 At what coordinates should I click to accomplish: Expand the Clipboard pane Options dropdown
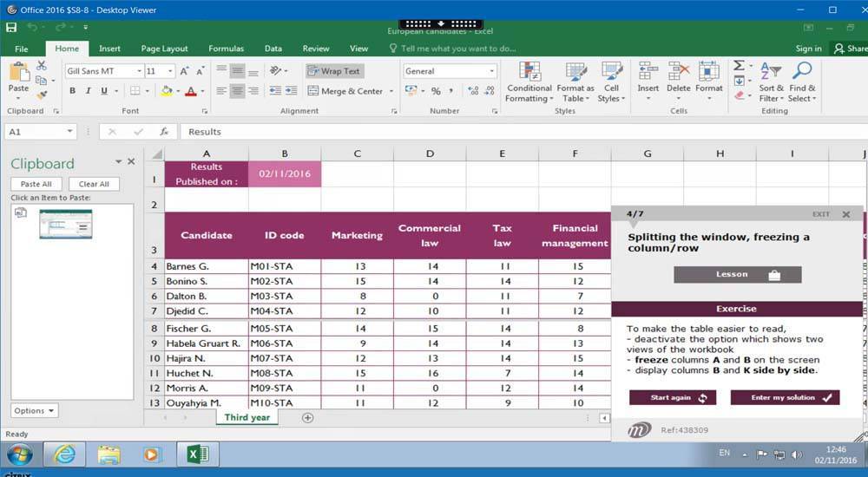point(35,410)
